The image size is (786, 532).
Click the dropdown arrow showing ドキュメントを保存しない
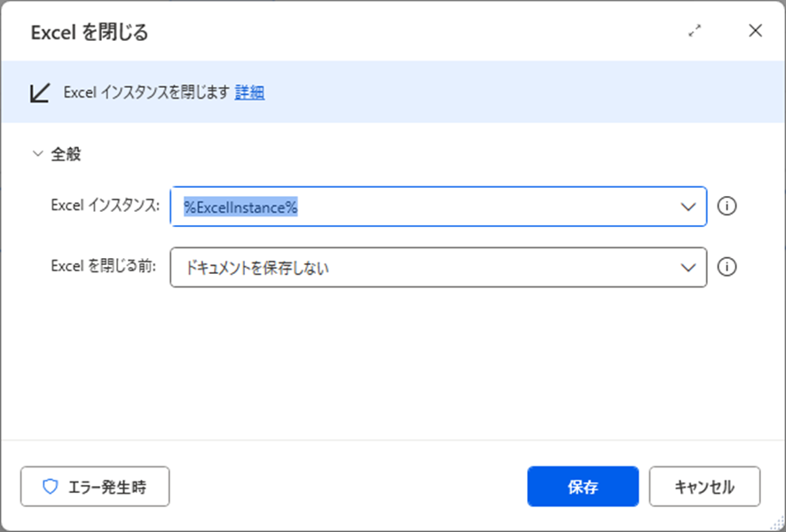[688, 267]
